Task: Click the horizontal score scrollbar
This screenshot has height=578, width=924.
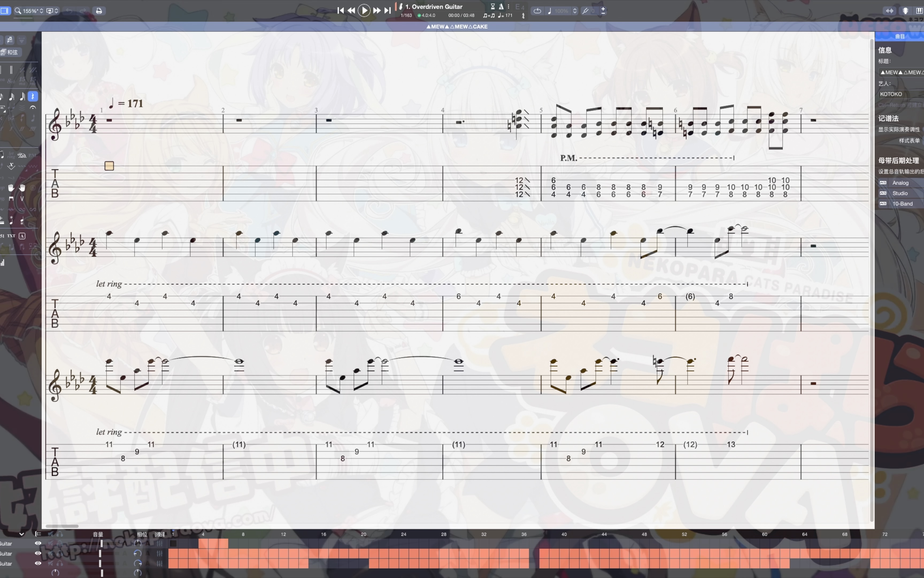Action: tap(62, 526)
